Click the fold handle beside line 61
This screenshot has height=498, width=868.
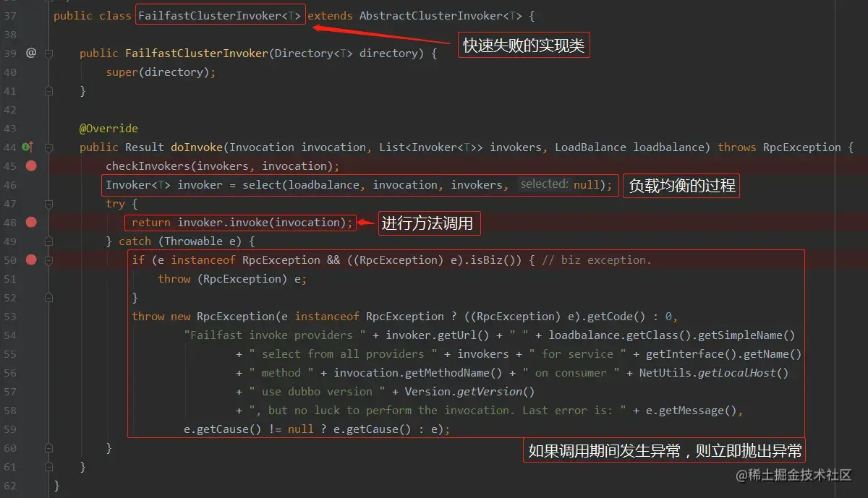click(x=48, y=466)
